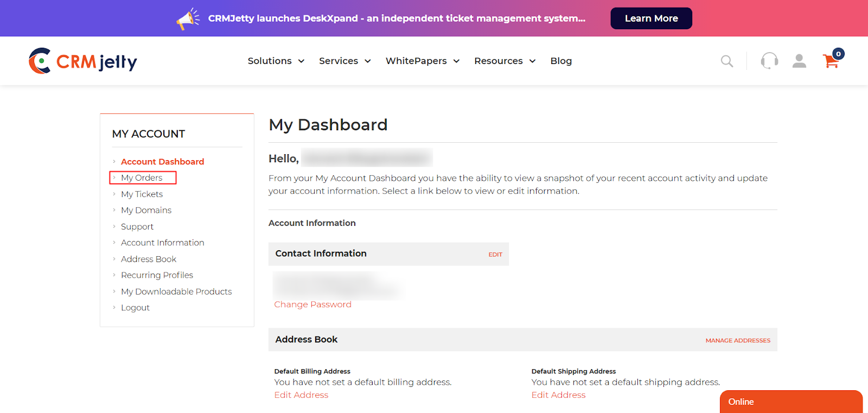Viewport: 868px width, 413px height.
Task: Go to the Blog page
Action: [561, 61]
